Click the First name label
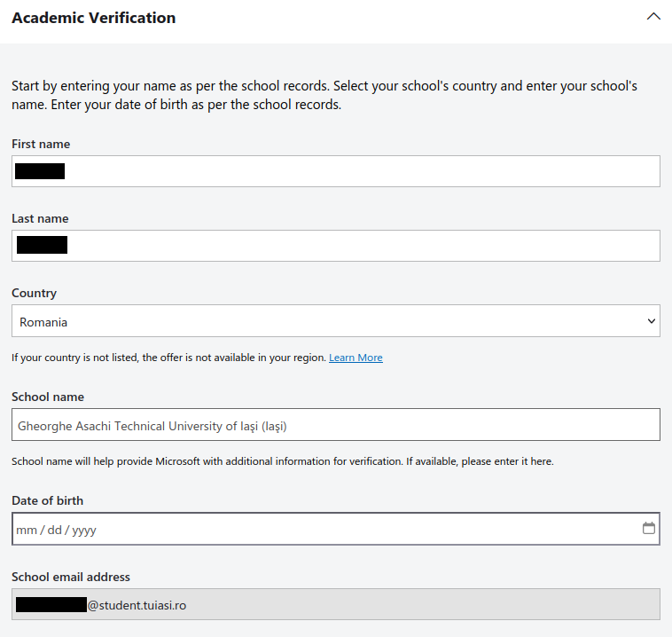Screen dimensions: 672x637 [41, 144]
